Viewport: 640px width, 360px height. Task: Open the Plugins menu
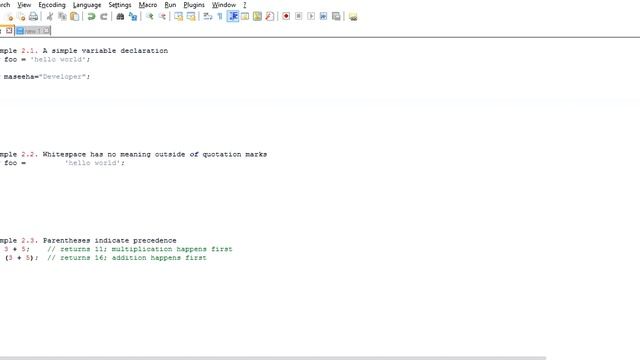point(194,5)
